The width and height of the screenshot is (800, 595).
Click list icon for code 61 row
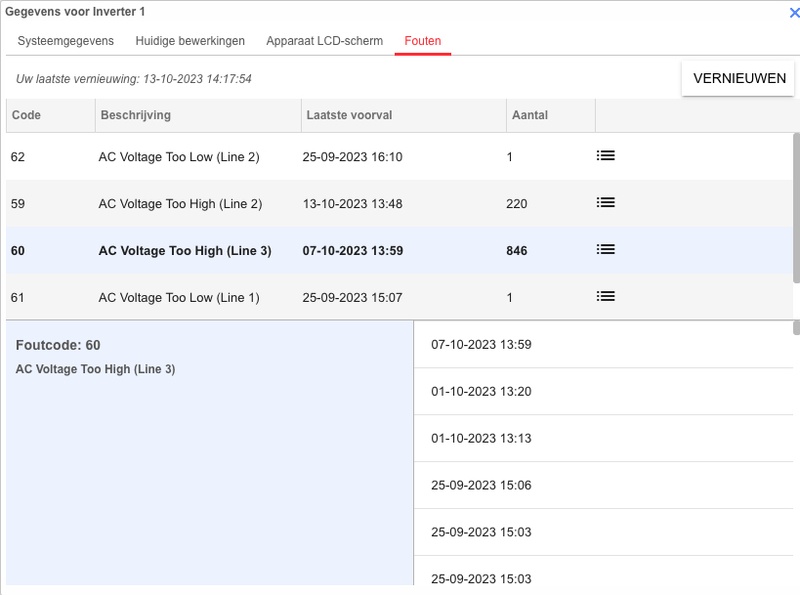click(605, 296)
